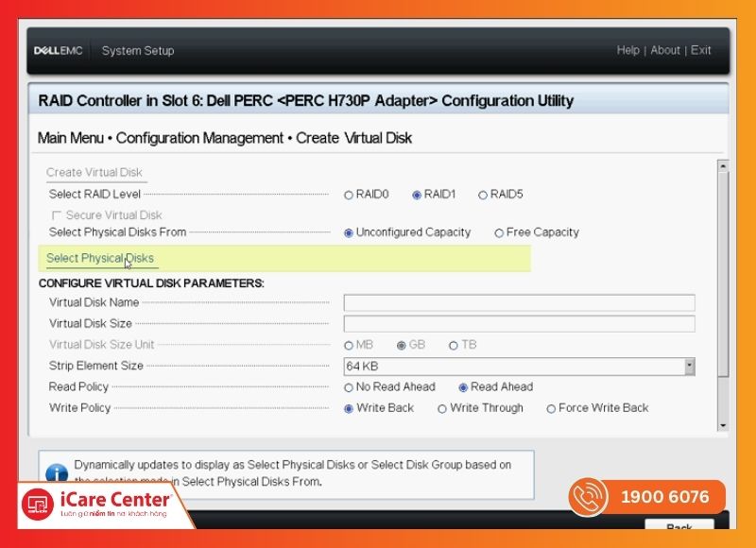
Task: Enable Secure Virtual Disk checkbox
Action: (57, 215)
